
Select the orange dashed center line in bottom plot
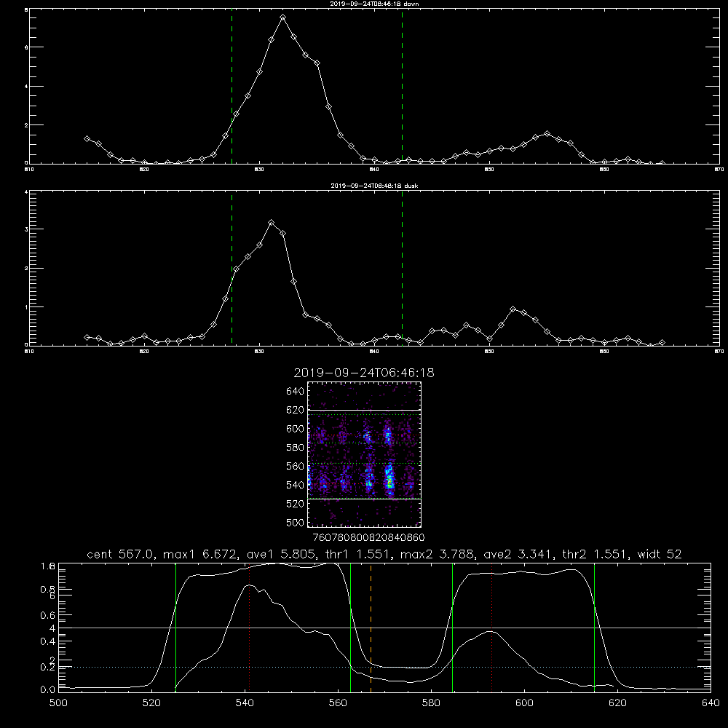point(371,628)
